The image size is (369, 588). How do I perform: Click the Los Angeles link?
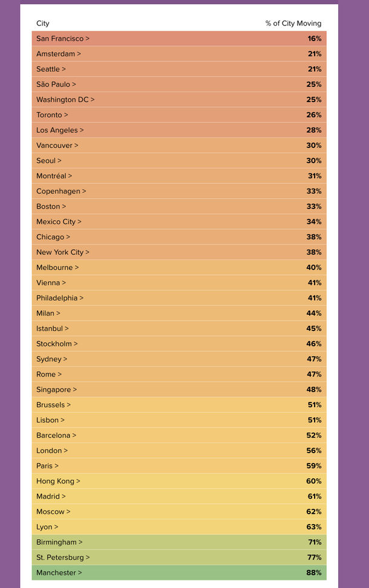pos(60,130)
